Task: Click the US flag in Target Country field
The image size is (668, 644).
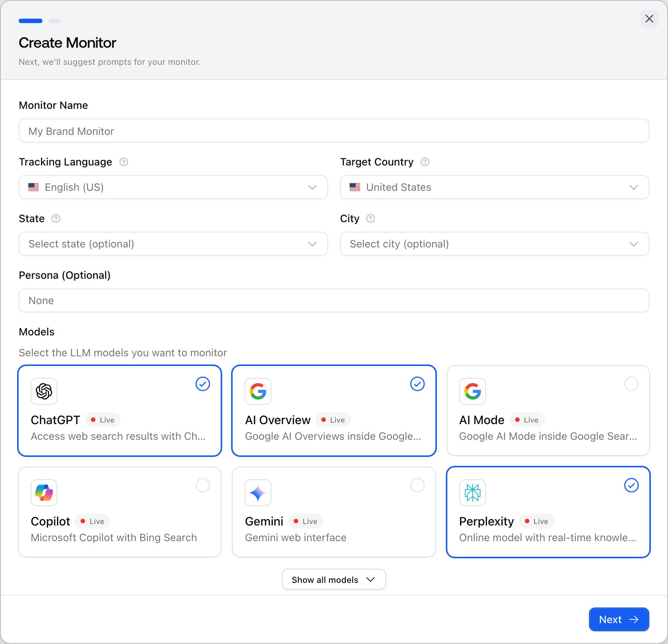Action: [355, 187]
